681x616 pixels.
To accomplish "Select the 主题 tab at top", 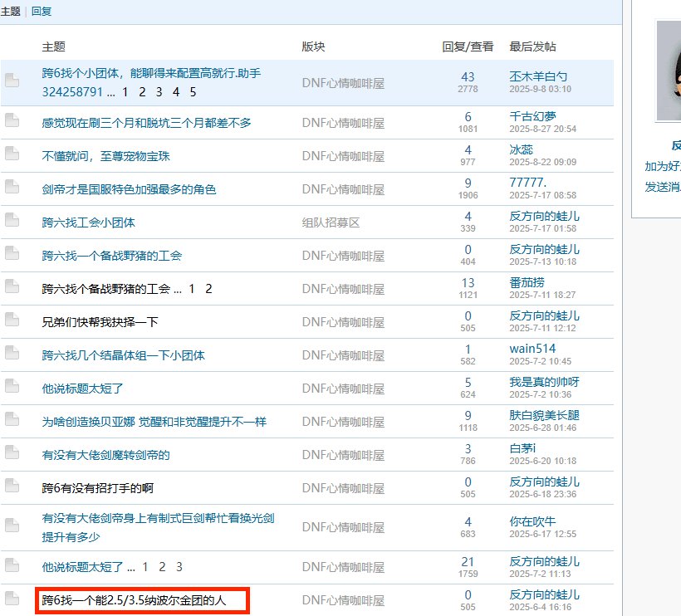I will [11, 12].
